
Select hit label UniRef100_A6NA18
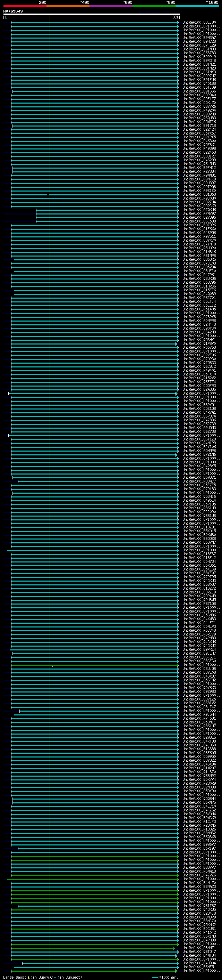199,871
